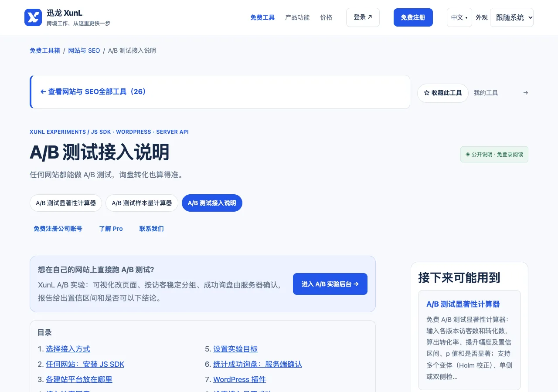Click the 迅龙 XunL brand name
The height and width of the screenshot is (392, 558).
65,13
